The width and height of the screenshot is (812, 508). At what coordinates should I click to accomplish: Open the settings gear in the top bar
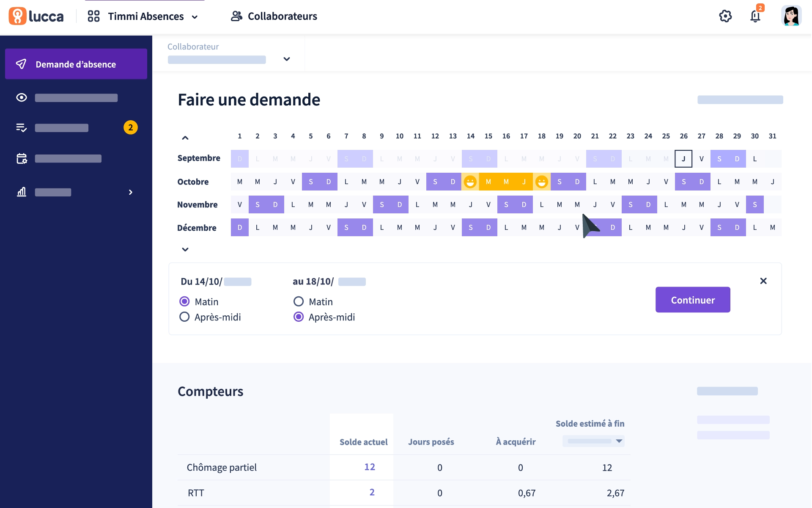(726, 16)
